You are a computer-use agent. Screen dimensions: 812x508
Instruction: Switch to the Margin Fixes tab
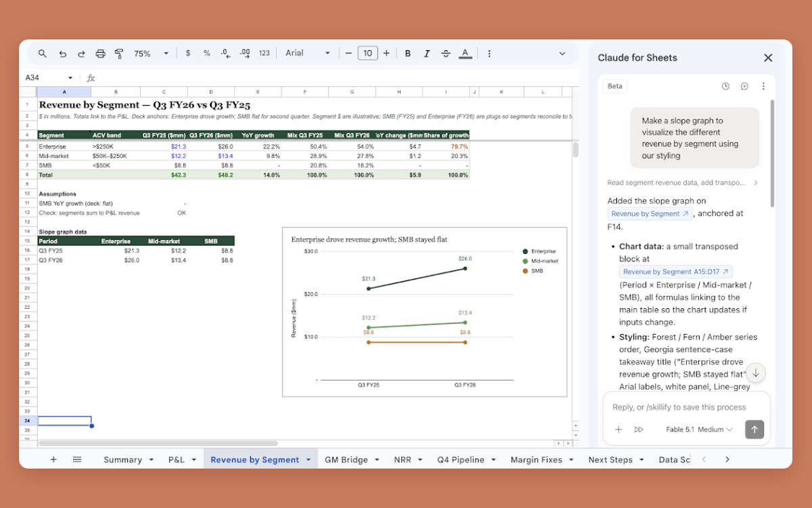point(537,459)
